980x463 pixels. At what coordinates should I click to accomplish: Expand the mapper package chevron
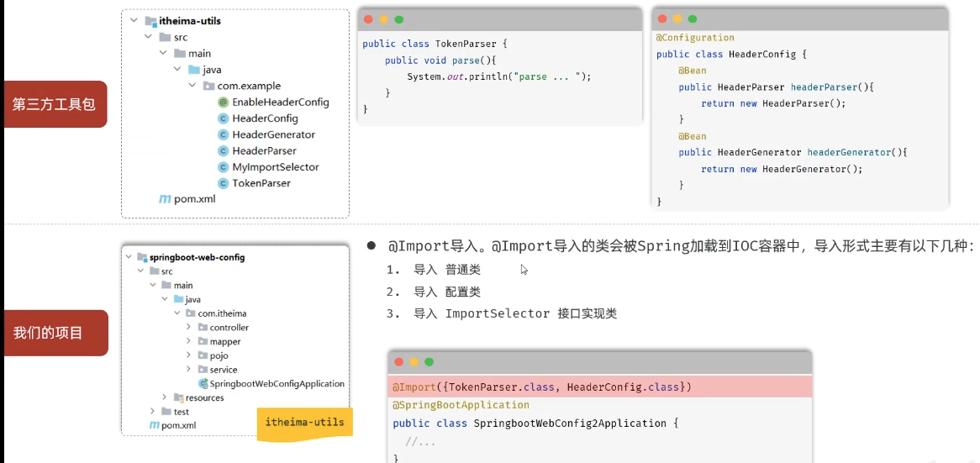pos(189,341)
